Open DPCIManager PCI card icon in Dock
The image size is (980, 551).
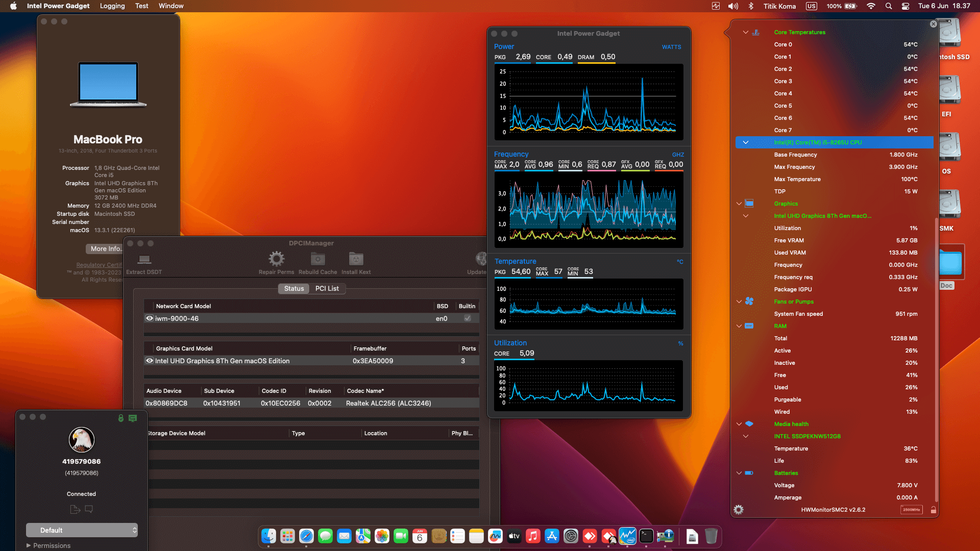click(x=665, y=536)
